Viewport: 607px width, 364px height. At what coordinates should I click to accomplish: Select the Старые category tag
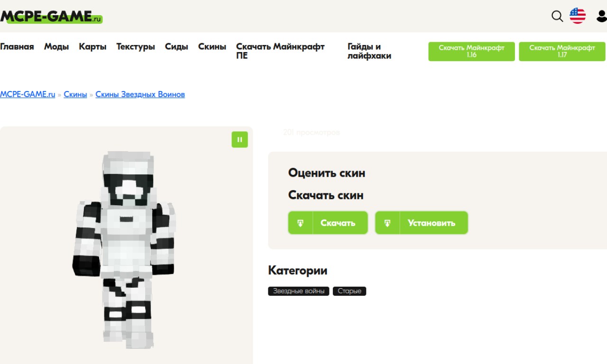[349, 291]
